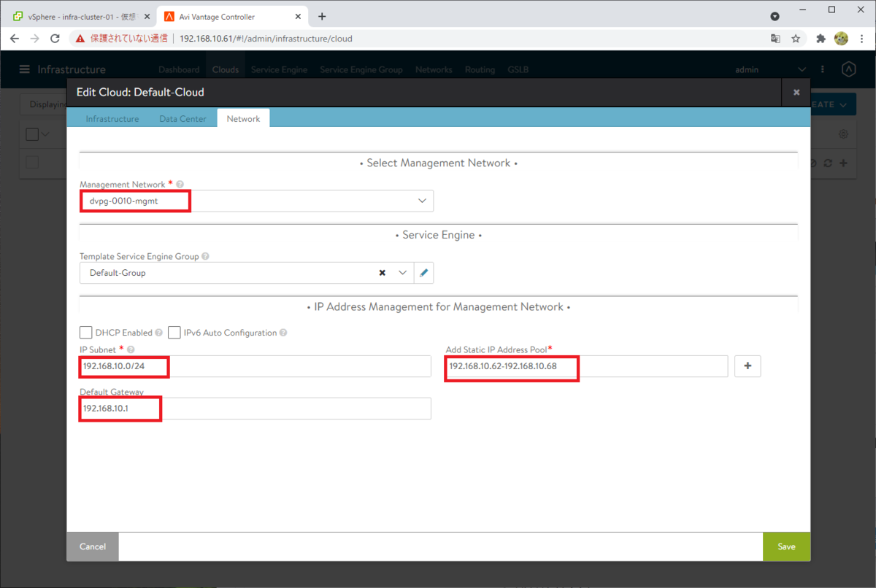This screenshot has height=588, width=876.
Task: Open the GSLB menu item
Action: [518, 70]
